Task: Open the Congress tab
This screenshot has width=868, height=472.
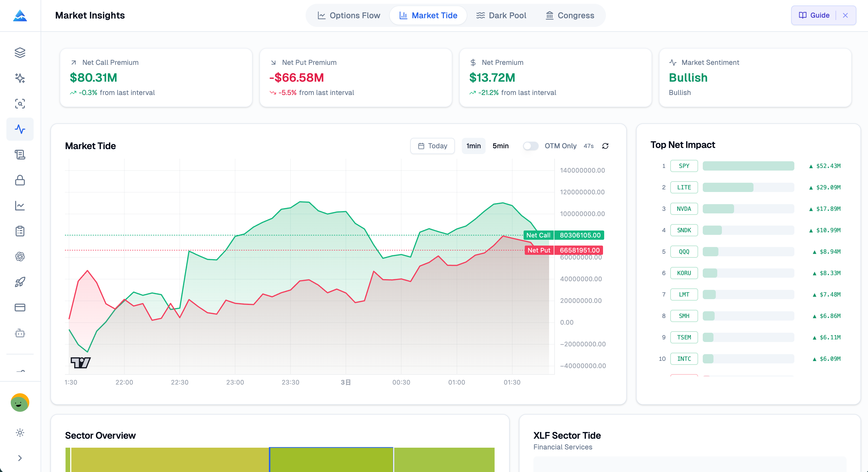Action: (x=569, y=15)
